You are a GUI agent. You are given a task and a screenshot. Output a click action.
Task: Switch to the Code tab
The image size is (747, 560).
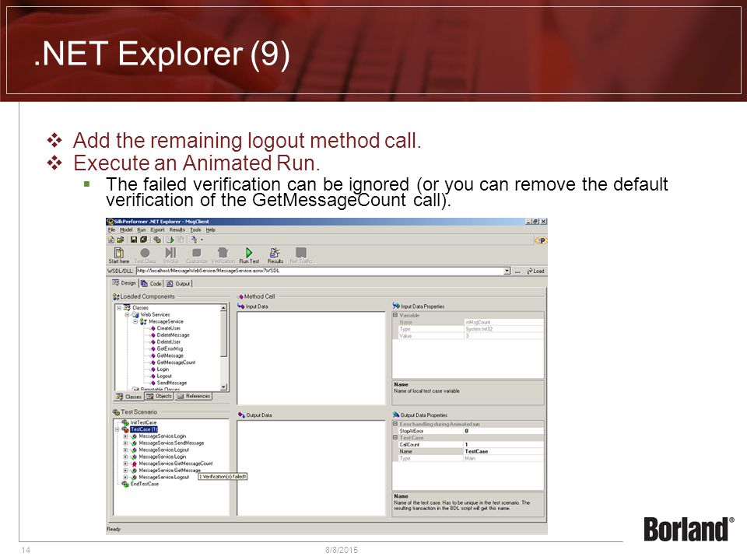pos(151,283)
